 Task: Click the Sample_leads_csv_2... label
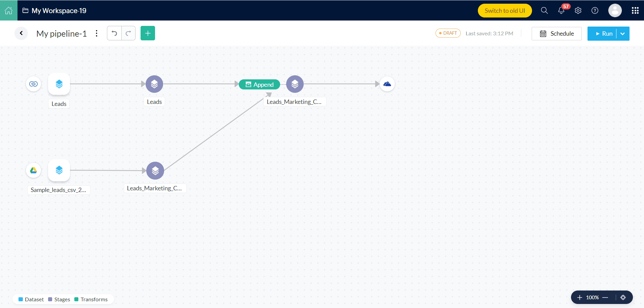click(59, 190)
